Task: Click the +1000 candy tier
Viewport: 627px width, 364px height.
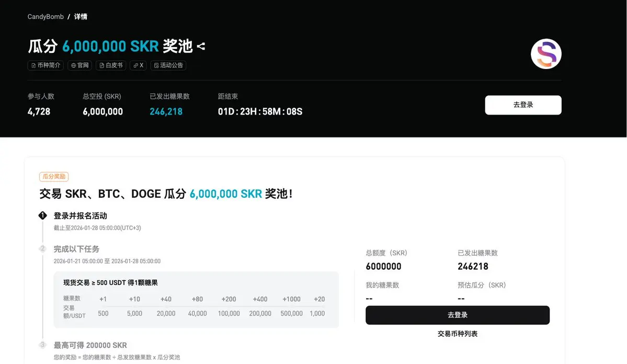Action: [291, 299]
